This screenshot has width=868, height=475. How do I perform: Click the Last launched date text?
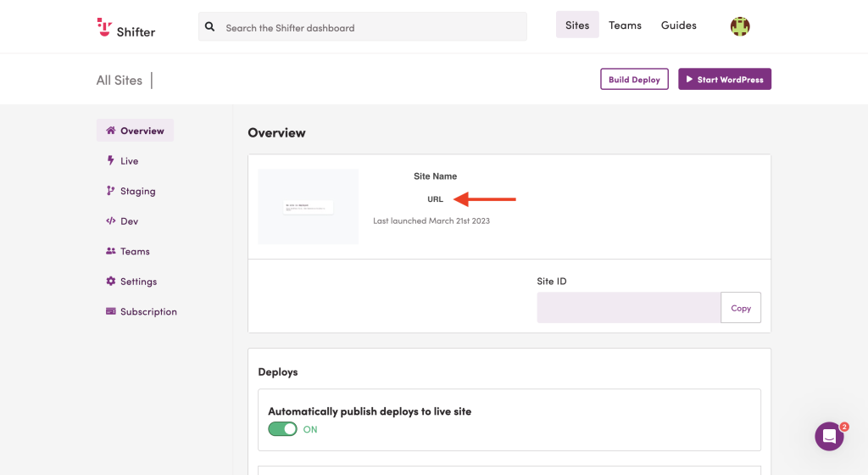(x=431, y=221)
